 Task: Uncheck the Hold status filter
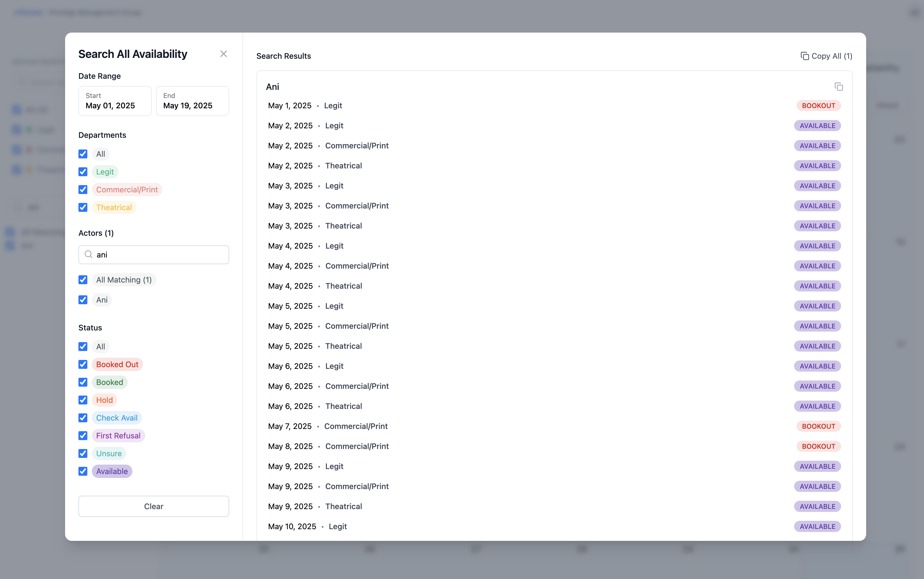point(83,400)
